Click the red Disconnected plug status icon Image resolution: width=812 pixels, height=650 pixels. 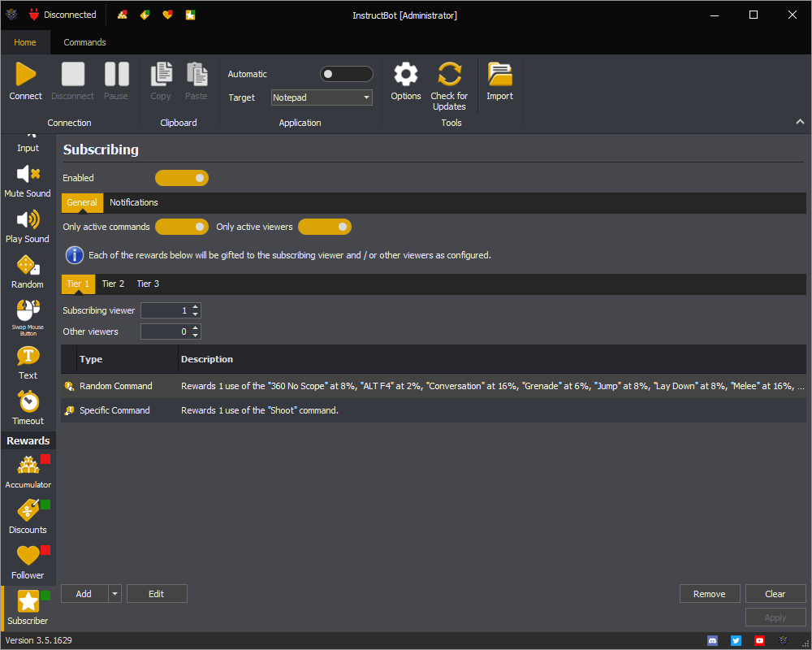(34, 15)
